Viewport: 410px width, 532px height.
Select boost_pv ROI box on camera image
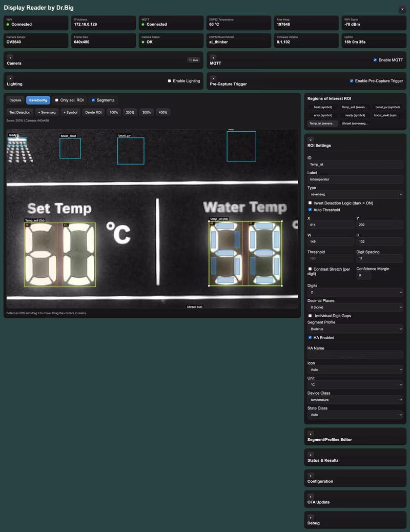click(x=131, y=151)
